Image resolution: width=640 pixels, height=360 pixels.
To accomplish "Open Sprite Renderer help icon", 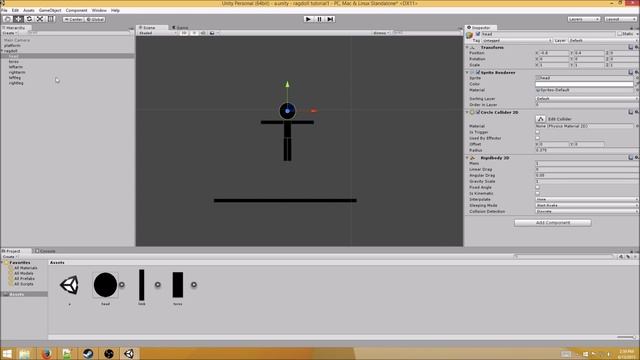I will point(631,72).
